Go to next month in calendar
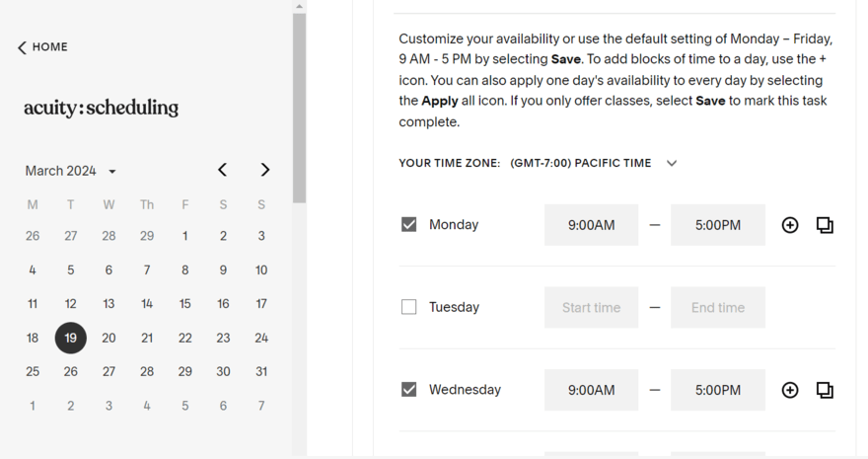 pyautogui.click(x=264, y=170)
